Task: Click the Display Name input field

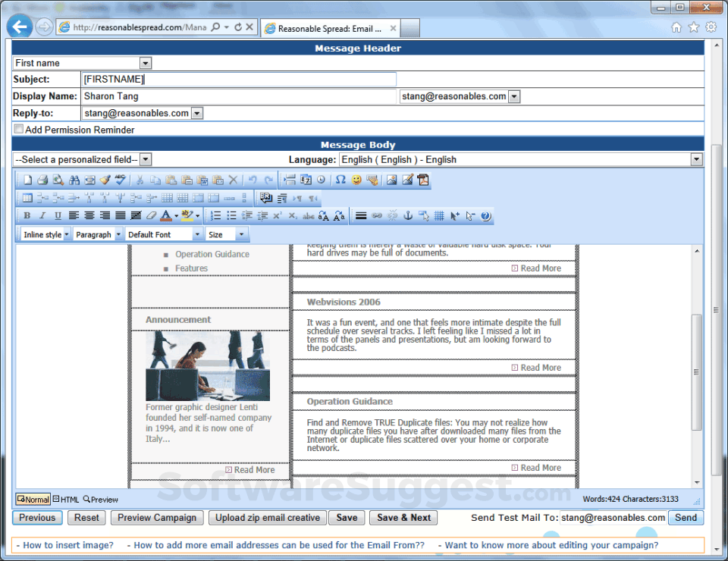Action: [239, 96]
